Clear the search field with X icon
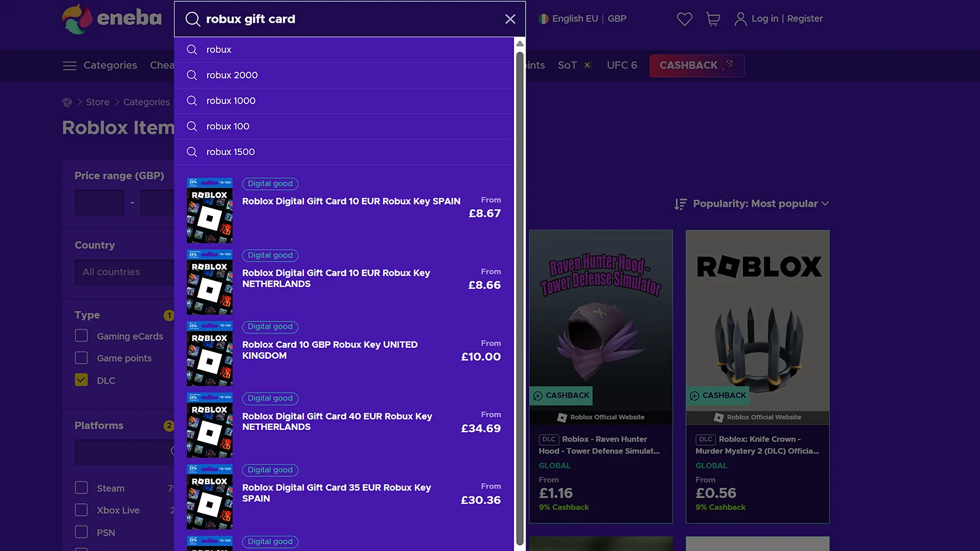980x551 pixels. coord(510,19)
